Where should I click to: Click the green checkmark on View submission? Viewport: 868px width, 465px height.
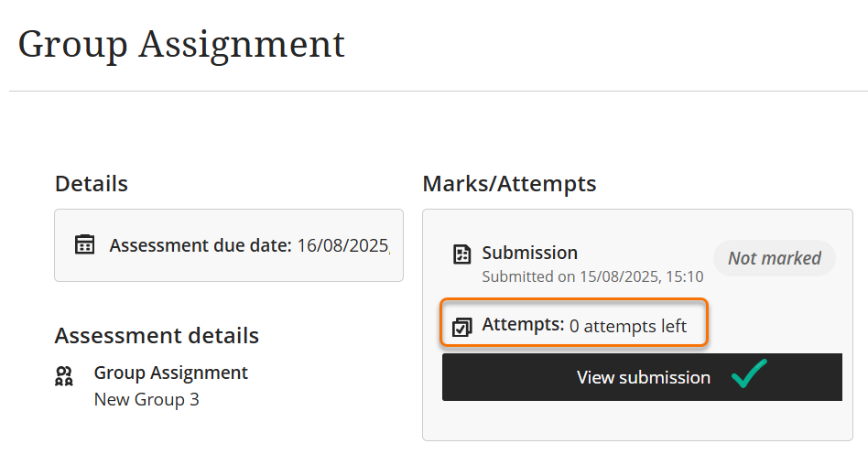pos(748,375)
